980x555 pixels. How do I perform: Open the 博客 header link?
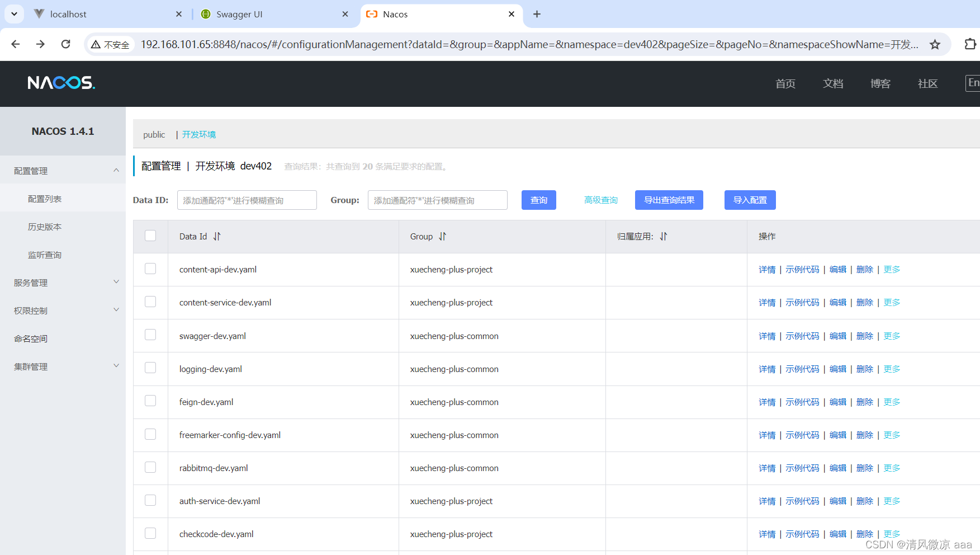tap(880, 83)
